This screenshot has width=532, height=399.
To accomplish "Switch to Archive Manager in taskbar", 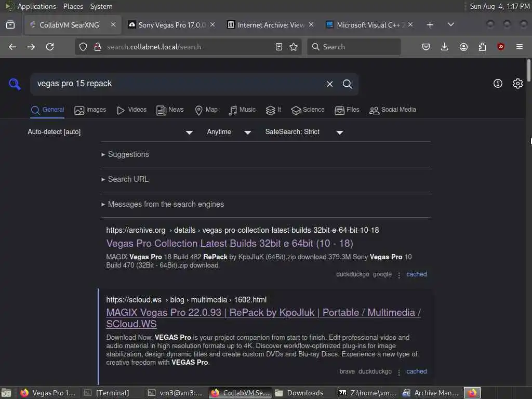I will (431, 393).
